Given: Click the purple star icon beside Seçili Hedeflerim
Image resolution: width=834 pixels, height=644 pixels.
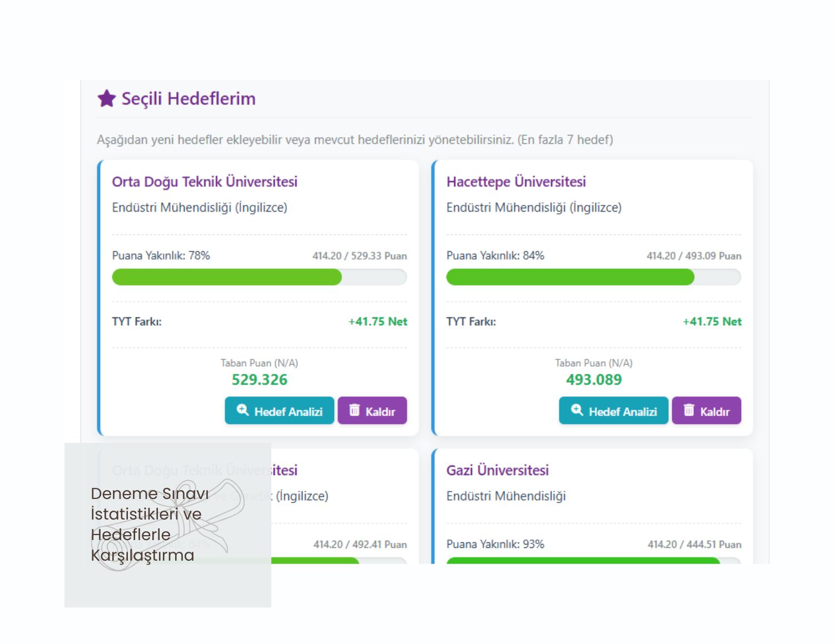Looking at the screenshot, I should tap(106, 99).
